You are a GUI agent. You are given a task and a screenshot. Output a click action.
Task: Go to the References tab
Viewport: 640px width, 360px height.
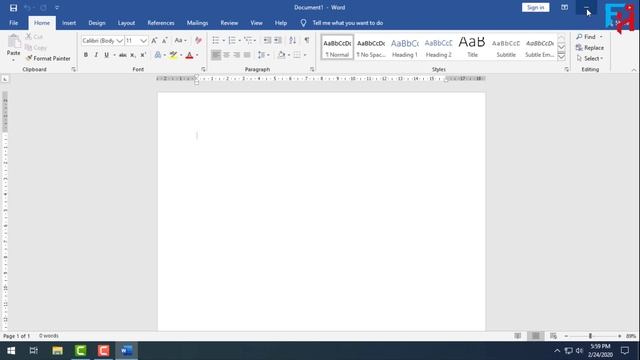[x=161, y=23]
